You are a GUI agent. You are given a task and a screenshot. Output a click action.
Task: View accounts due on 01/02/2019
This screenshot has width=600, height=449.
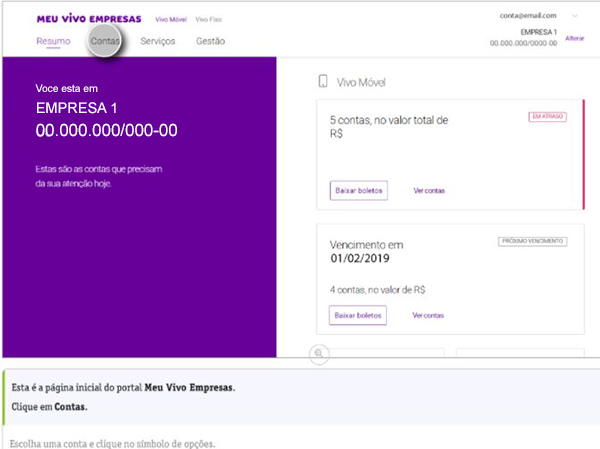tap(428, 315)
